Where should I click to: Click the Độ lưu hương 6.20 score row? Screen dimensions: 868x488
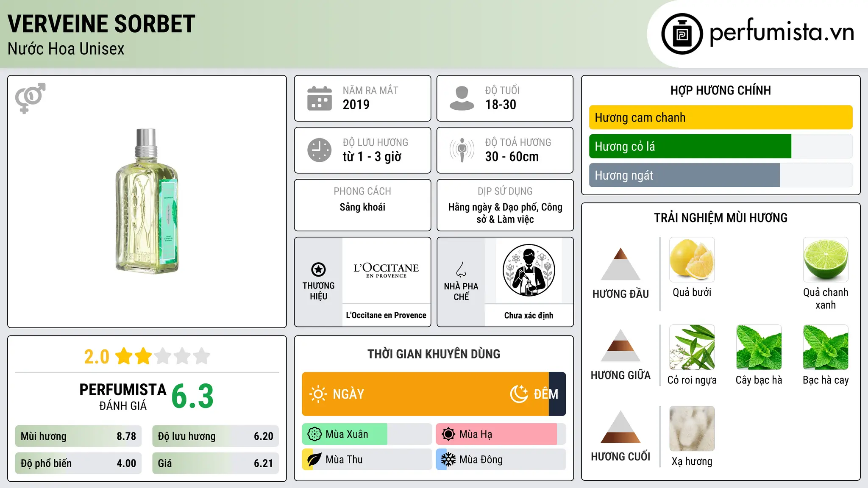point(215,436)
